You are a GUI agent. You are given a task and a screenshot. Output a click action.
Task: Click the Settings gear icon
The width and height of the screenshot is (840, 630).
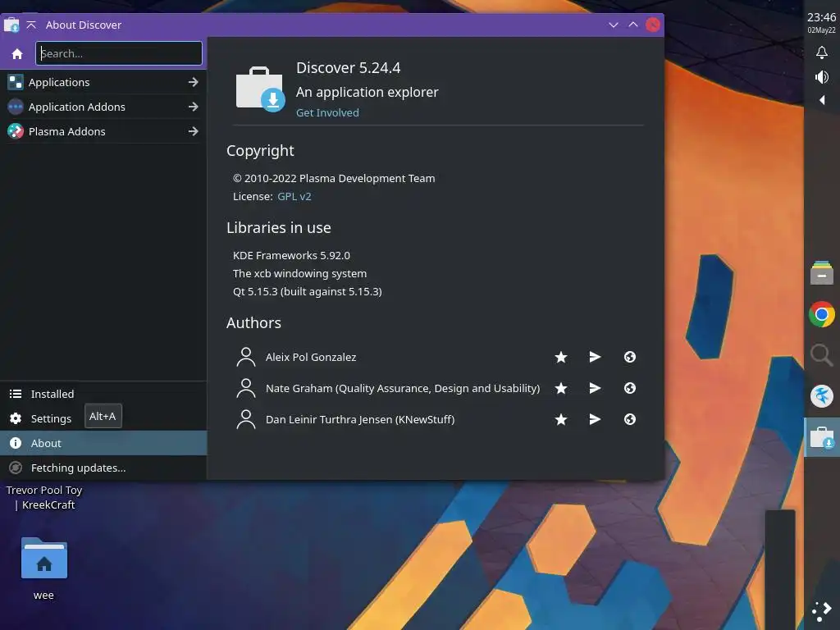[16, 418]
